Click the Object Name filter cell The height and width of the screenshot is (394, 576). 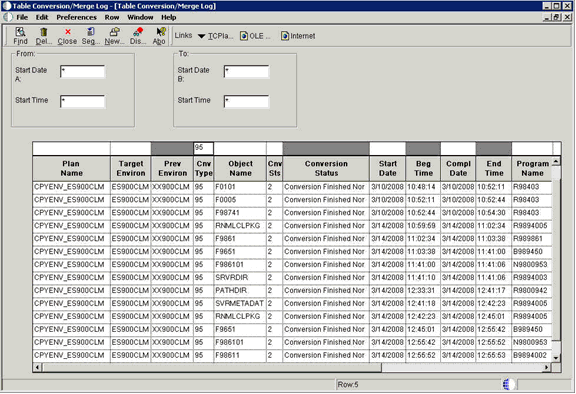tap(240, 148)
